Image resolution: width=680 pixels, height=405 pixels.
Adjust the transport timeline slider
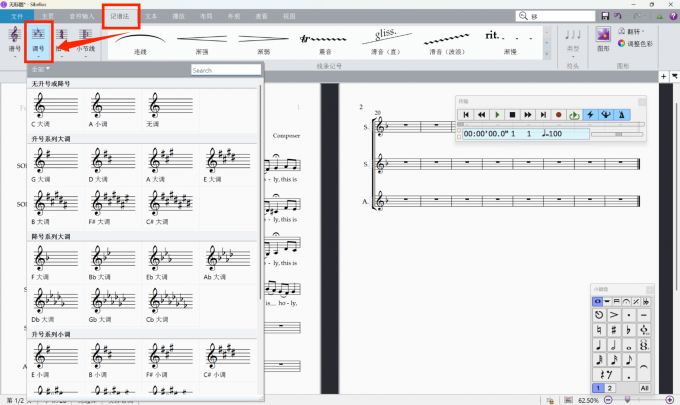coord(551,124)
